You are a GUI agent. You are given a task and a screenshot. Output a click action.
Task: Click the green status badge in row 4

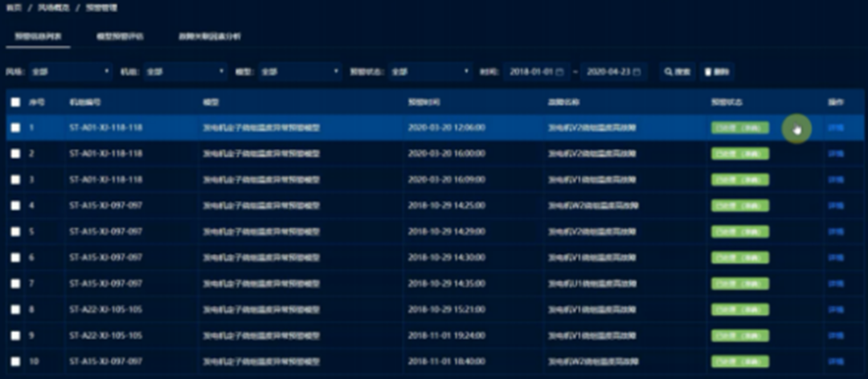click(739, 206)
